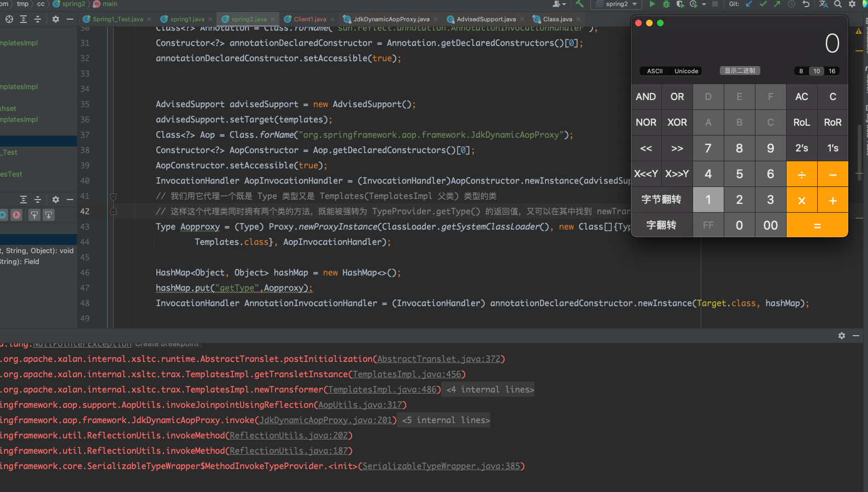Open JdkDynamicAopProxy.java:201 stack trace link

click(x=326, y=420)
